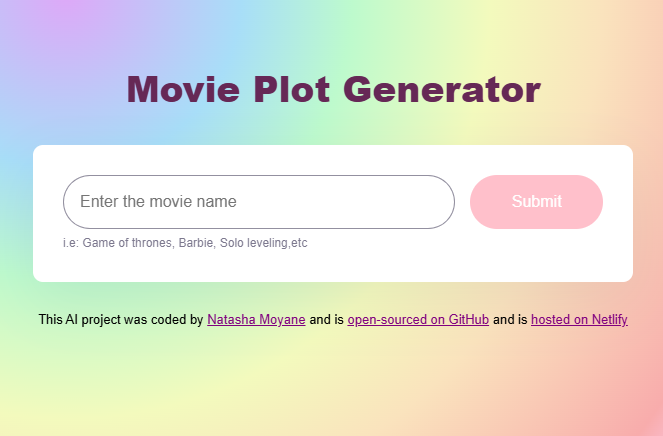Open the open-sourced on GitHub link
663x436 pixels.
pos(418,320)
